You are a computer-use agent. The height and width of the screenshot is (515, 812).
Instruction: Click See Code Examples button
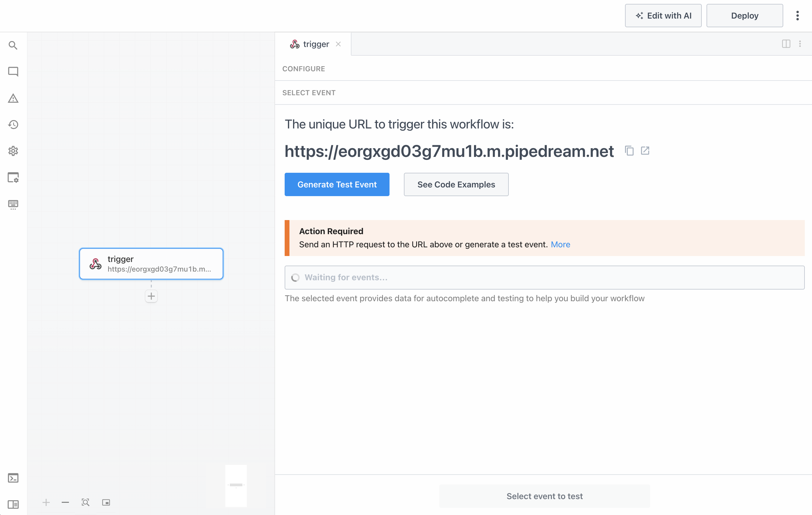point(456,184)
